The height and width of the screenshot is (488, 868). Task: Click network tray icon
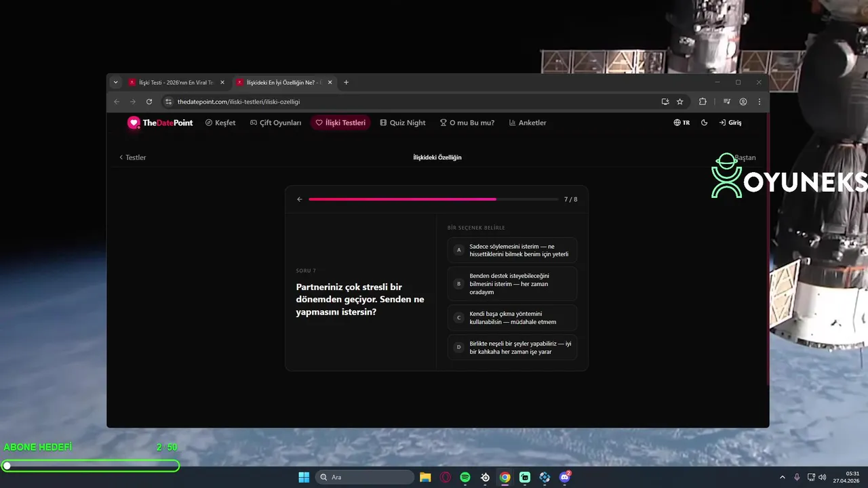click(x=811, y=477)
